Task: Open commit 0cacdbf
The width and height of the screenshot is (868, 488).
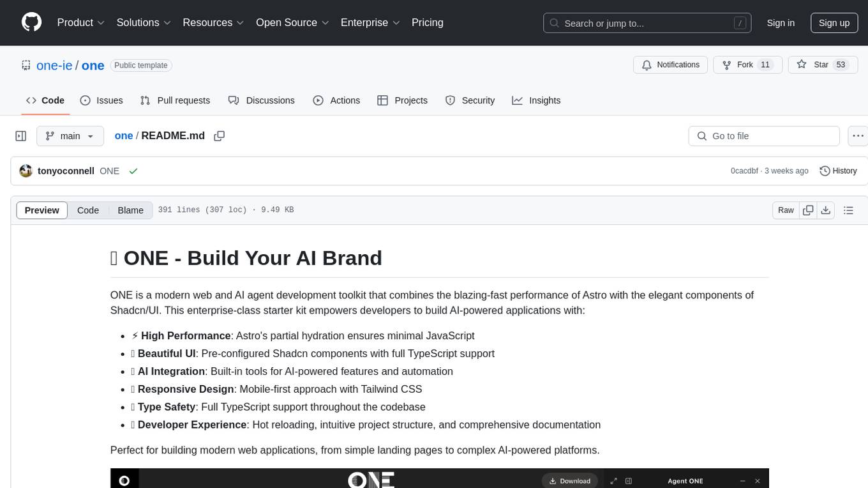Action: click(x=744, y=171)
